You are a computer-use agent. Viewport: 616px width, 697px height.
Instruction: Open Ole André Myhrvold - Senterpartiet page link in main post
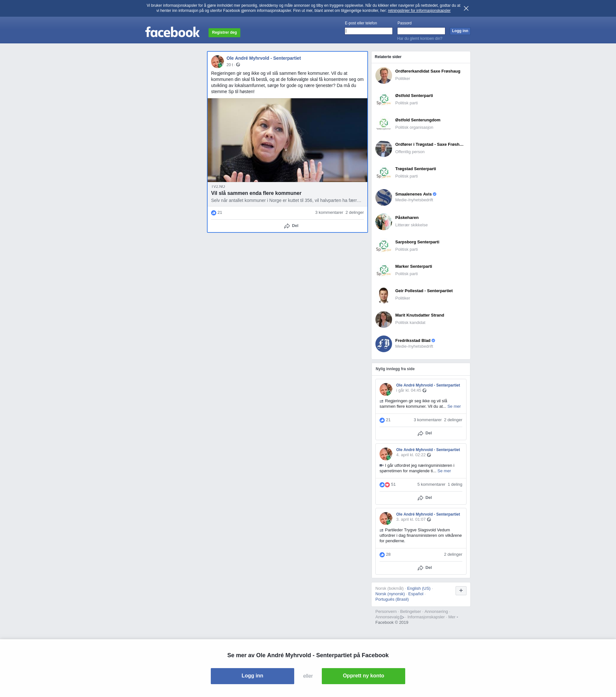263,58
